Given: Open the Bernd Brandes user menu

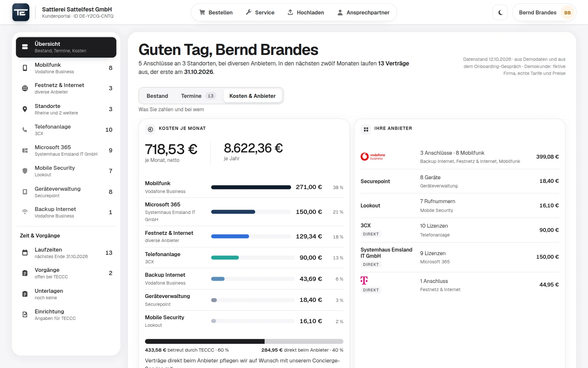Looking at the screenshot, I should [x=544, y=12].
